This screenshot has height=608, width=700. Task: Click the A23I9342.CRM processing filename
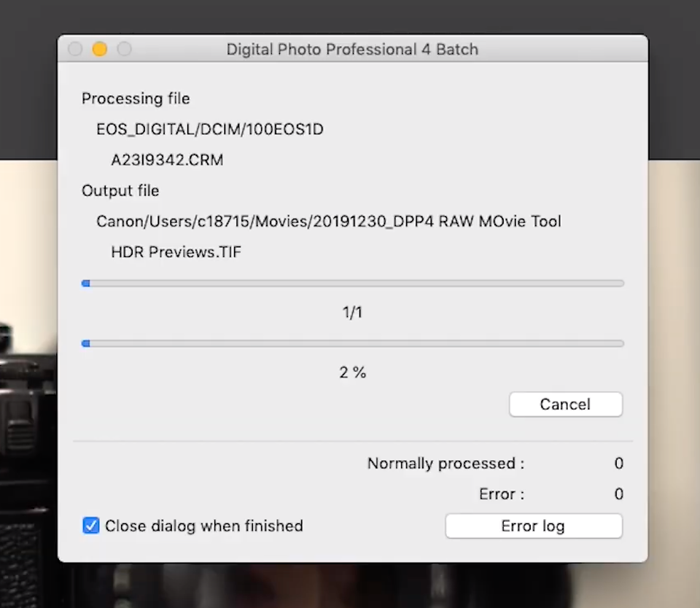pos(167,160)
